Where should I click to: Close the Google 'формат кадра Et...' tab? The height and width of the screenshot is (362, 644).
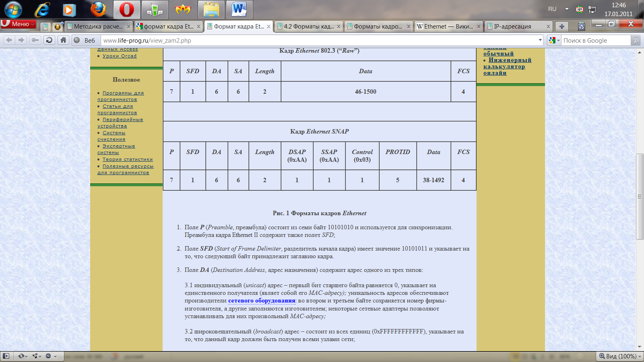point(198,27)
